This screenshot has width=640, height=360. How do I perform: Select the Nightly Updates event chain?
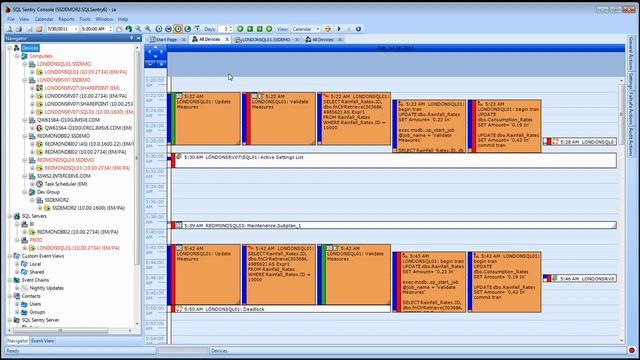tap(47, 288)
